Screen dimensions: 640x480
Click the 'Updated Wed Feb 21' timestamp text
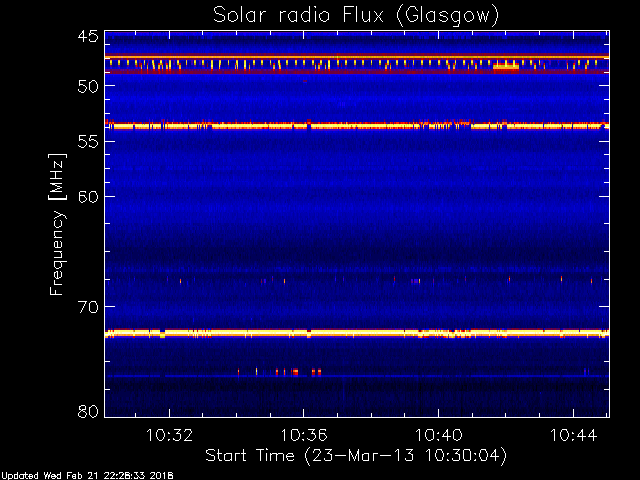click(87, 476)
